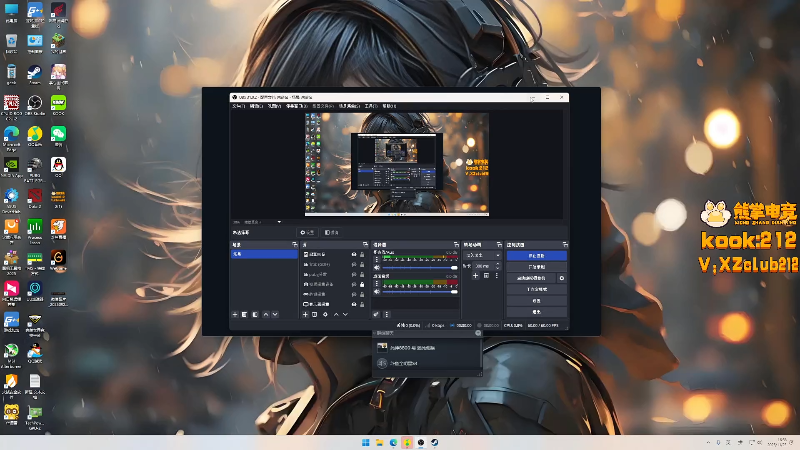Open transition properties three-dot menu
This screenshot has width=800, height=450.
(x=496, y=276)
